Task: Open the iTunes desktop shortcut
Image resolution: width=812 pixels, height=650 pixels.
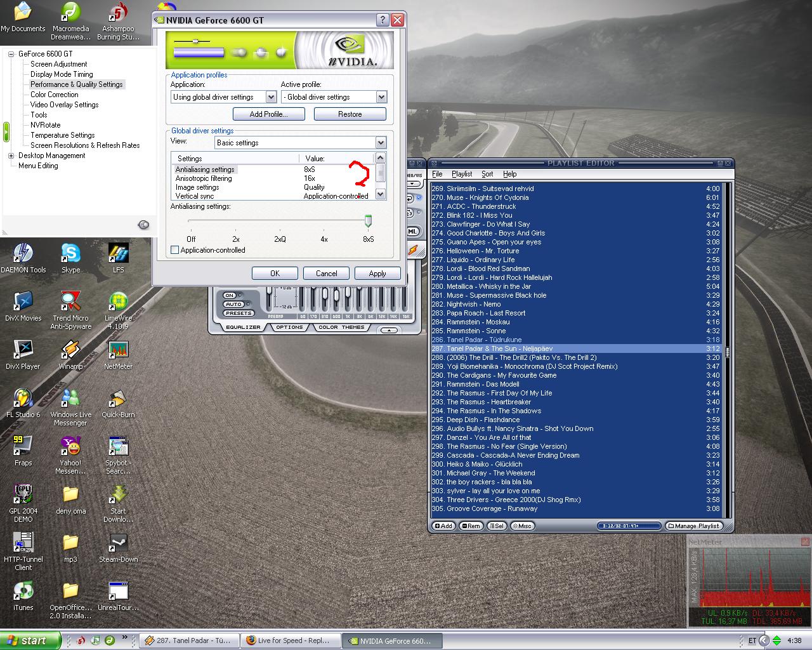Action: [23, 595]
